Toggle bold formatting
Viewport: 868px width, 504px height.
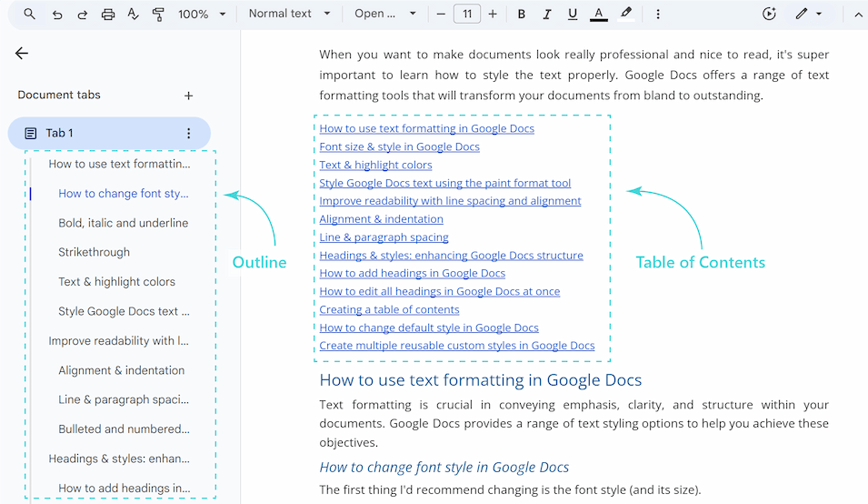pyautogui.click(x=521, y=15)
